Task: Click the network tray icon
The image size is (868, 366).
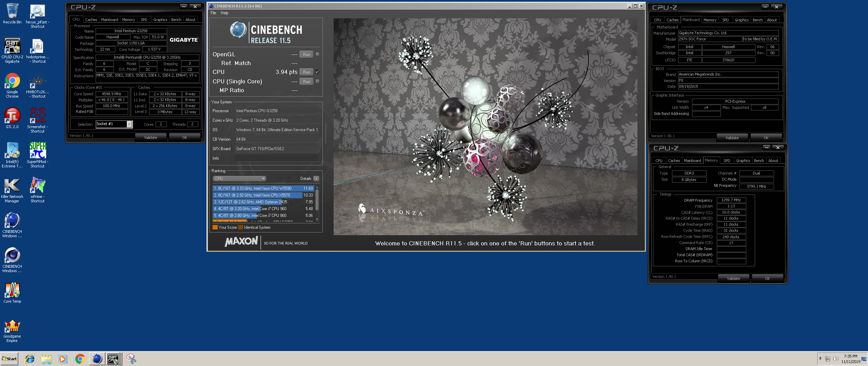Action: click(x=828, y=359)
